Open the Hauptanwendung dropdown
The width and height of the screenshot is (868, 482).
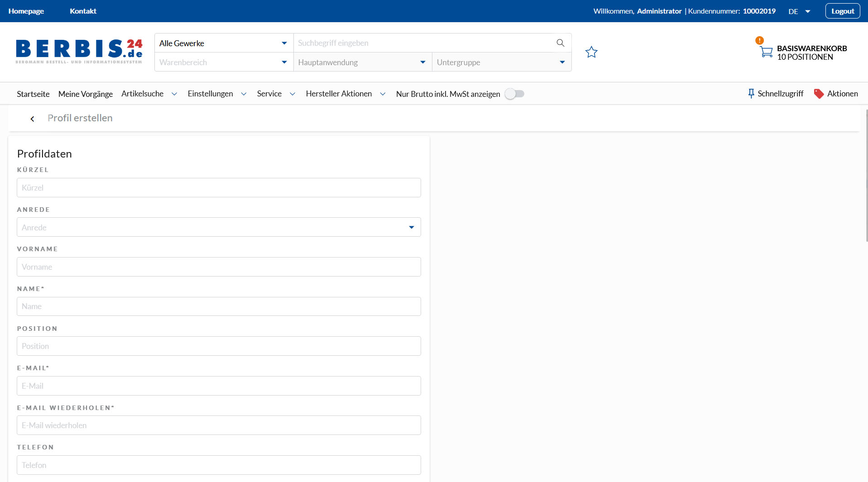pos(362,62)
